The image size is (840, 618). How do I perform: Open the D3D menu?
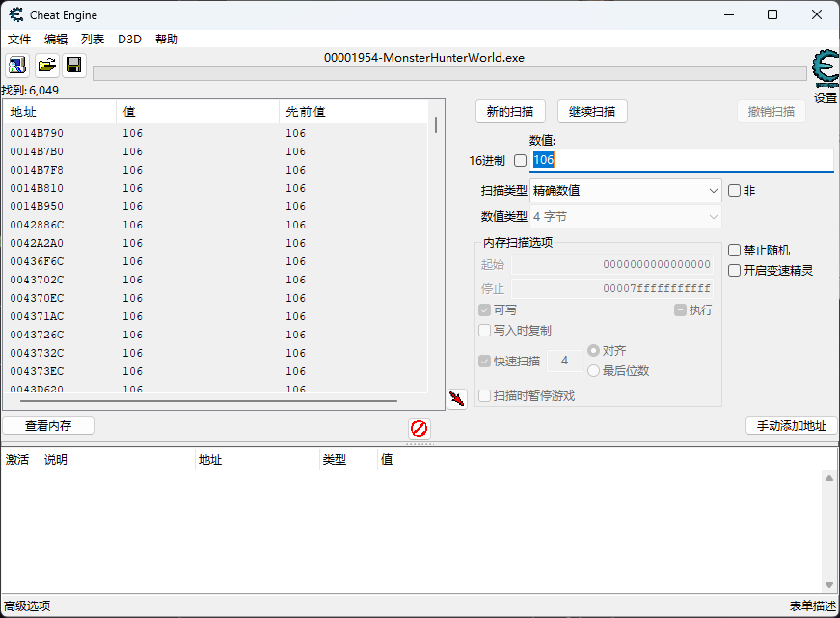(x=129, y=40)
